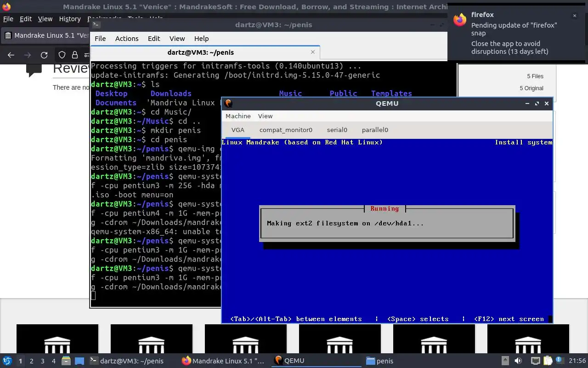Open the clipboard manager tray icon
The width and height of the screenshot is (588, 368).
pos(548,361)
